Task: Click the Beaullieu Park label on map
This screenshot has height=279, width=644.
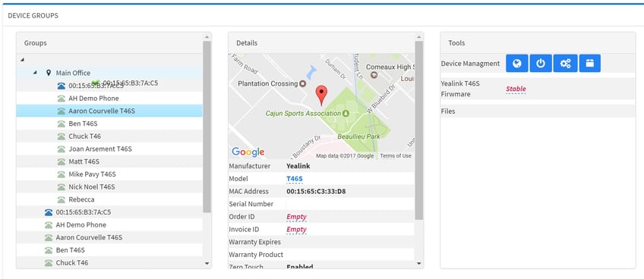Action: click(358, 136)
